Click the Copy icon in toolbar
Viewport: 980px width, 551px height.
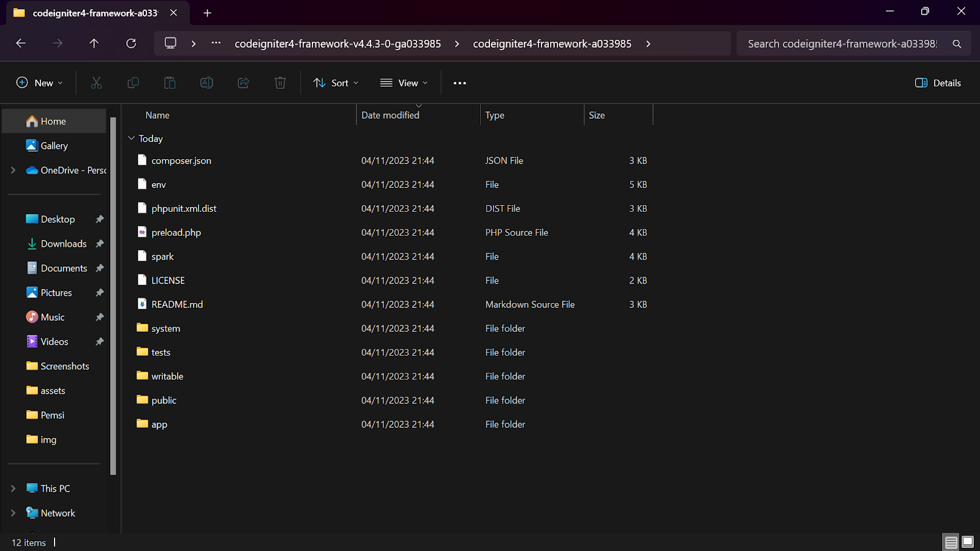tap(133, 83)
